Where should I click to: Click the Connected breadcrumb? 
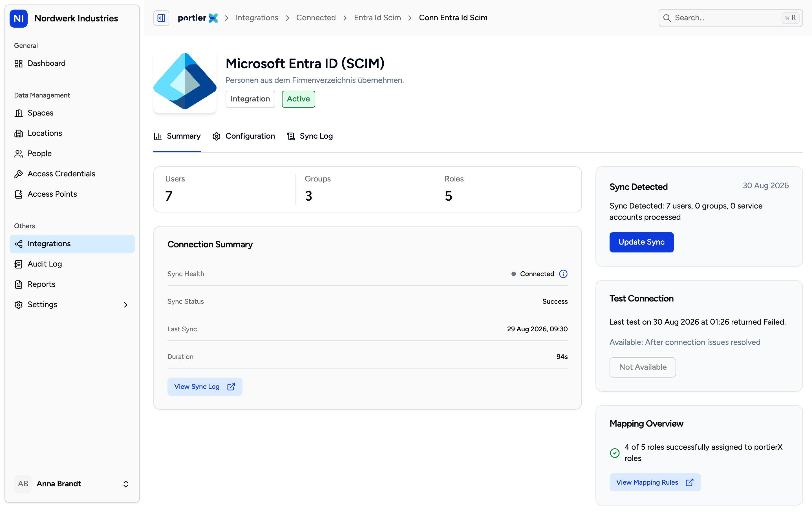pos(316,18)
